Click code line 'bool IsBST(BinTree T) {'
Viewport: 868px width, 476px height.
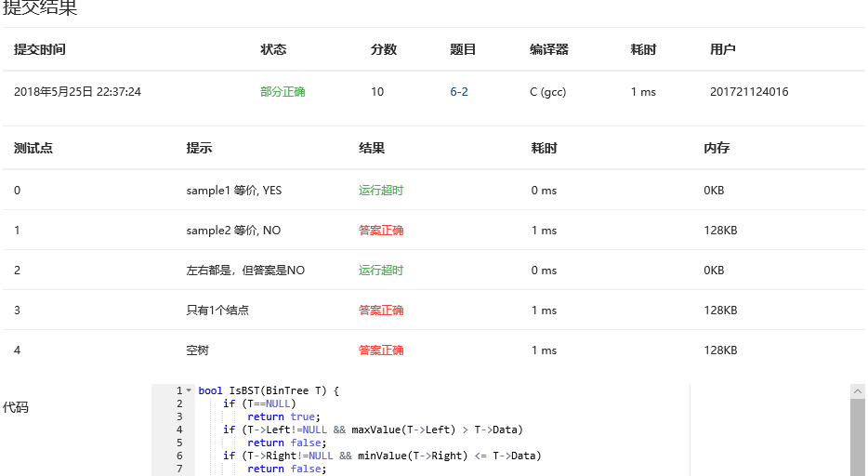(x=269, y=390)
